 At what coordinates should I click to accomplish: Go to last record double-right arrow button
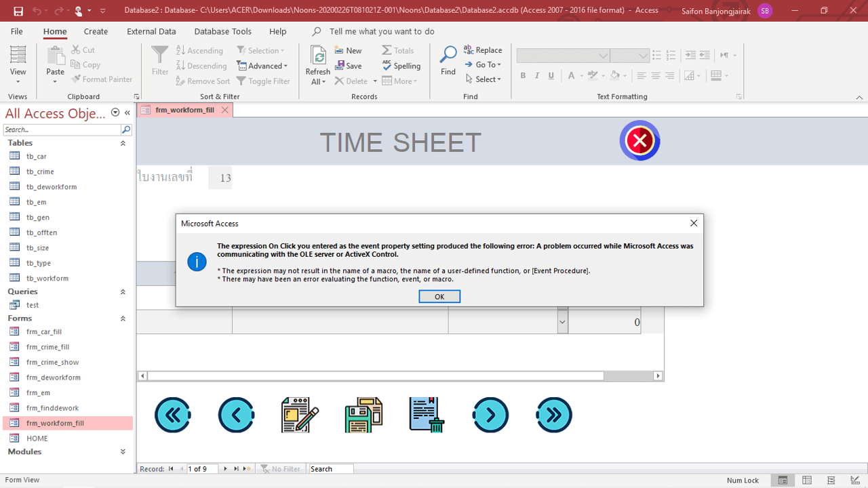click(554, 415)
